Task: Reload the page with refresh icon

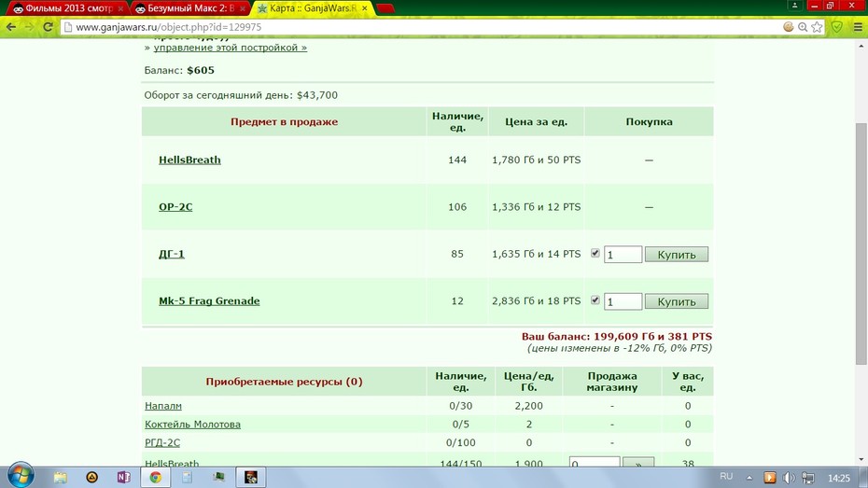Action: (49, 26)
